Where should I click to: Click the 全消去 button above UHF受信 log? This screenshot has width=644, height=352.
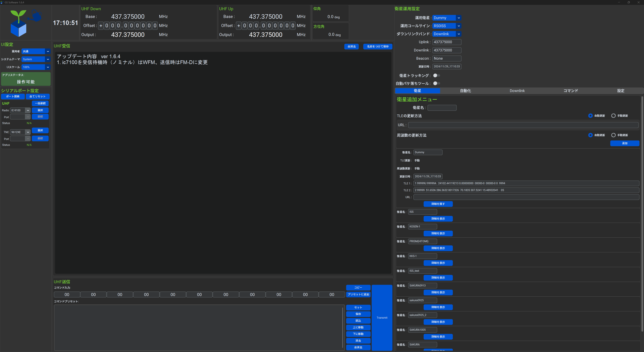pyautogui.click(x=351, y=46)
